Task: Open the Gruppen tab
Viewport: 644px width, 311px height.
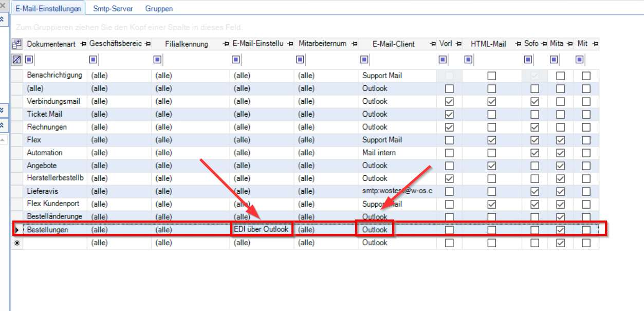Action: coord(159,8)
